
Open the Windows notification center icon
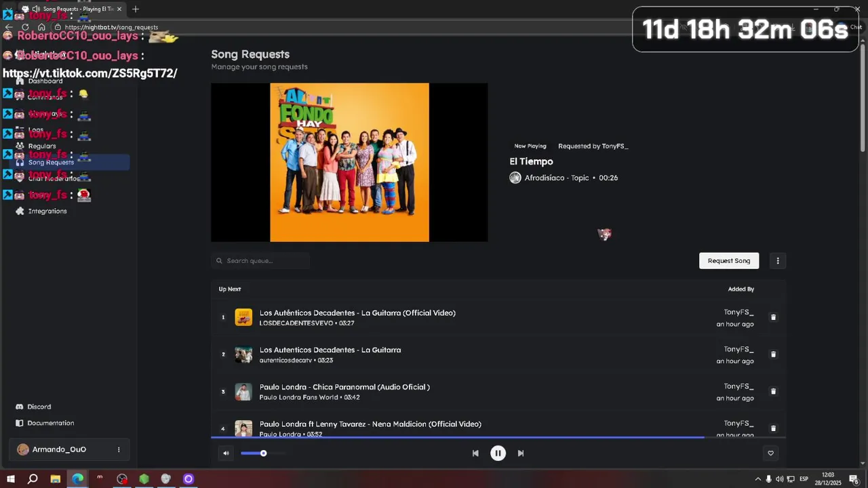coord(854,479)
